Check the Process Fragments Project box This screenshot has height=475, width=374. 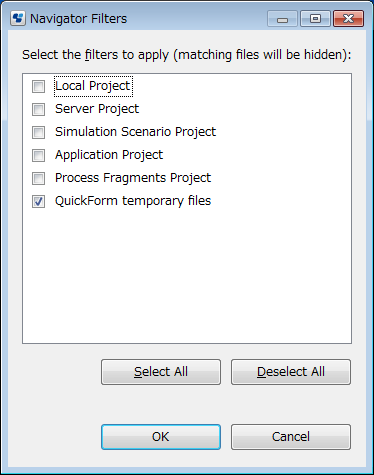[x=38, y=178]
